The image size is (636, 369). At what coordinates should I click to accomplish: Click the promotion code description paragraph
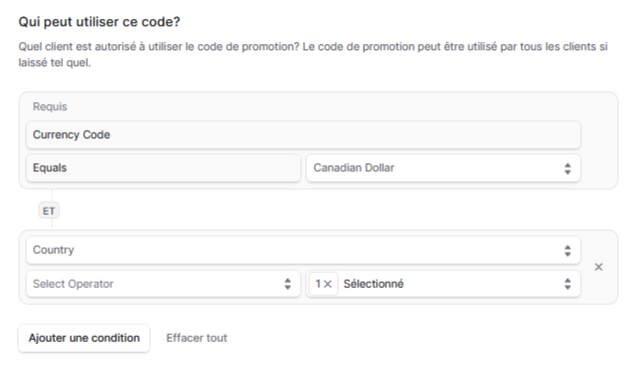click(x=313, y=55)
